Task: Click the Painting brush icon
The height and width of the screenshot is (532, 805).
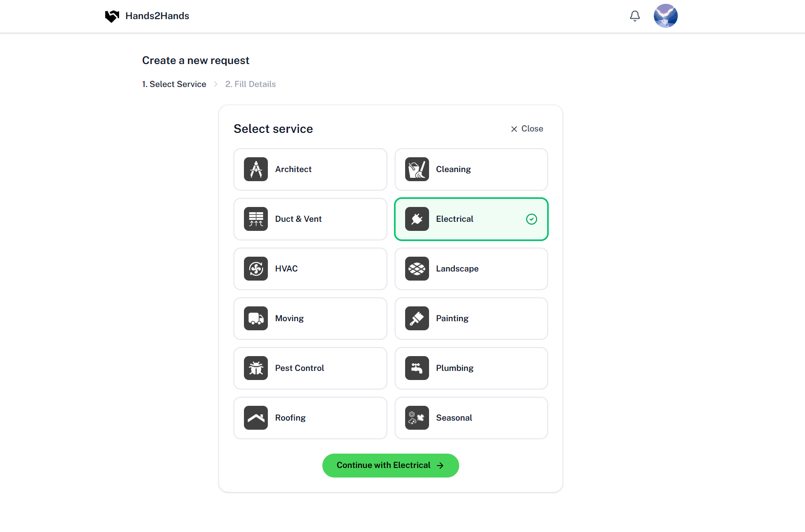Action: (417, 318)
